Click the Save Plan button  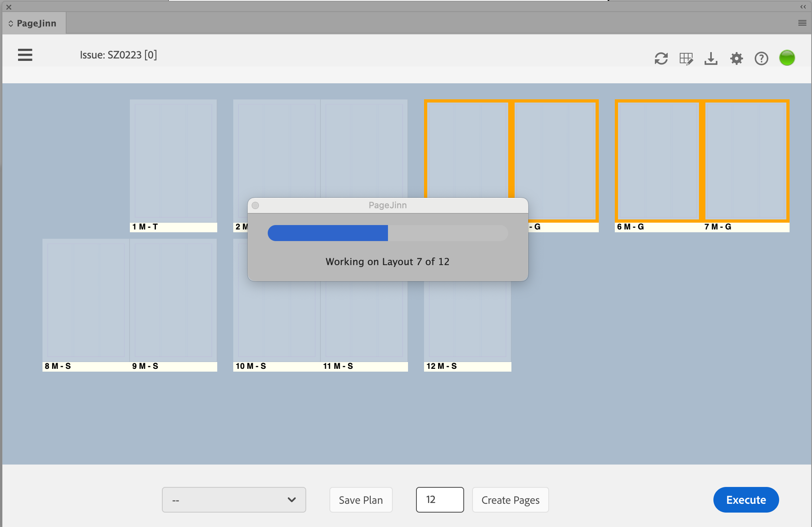click(x=361, y=500)
